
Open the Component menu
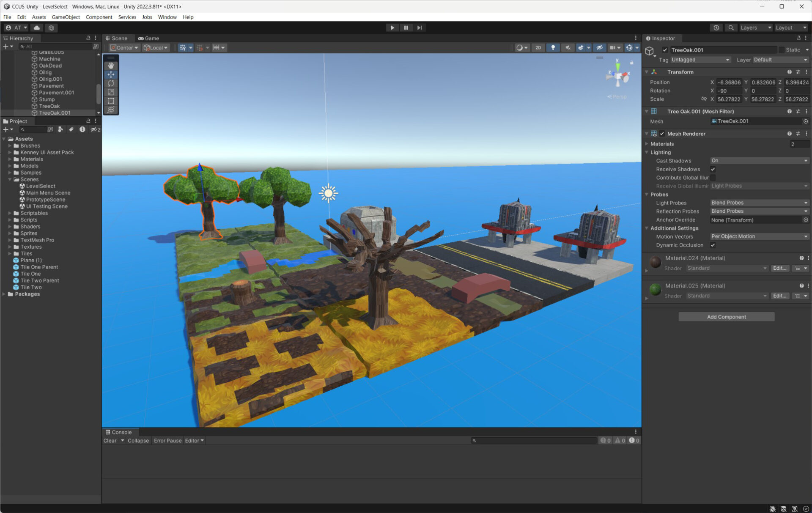pyautogui.click(x=99, y=17)
